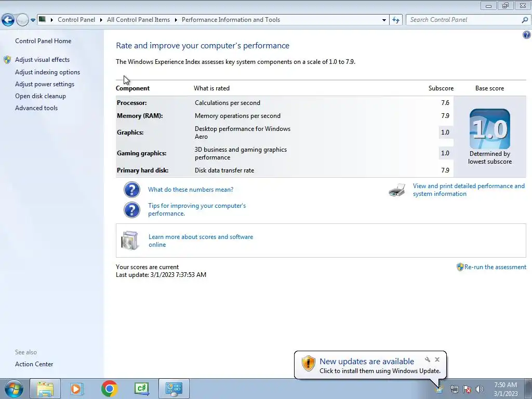The height and width of the screenshot is (399, 532).
Task: Open Advanced tools
Action: tap(36, 108)
